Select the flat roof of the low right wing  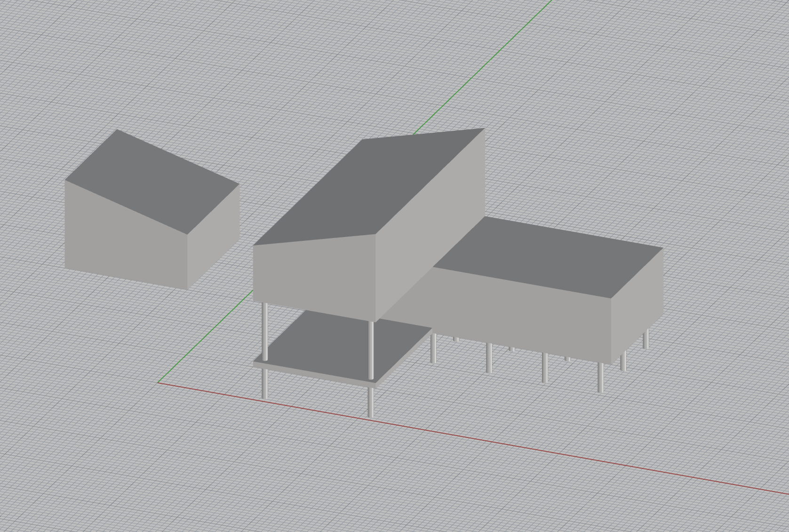[548, 256]
